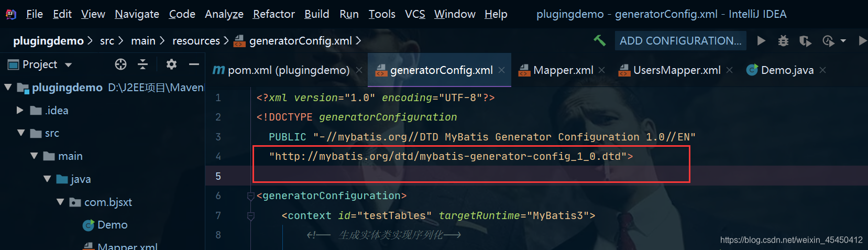Open the VCS menu
Viewport: 868px width, 250px height.
pyautogui.click(x=415, y=14)
